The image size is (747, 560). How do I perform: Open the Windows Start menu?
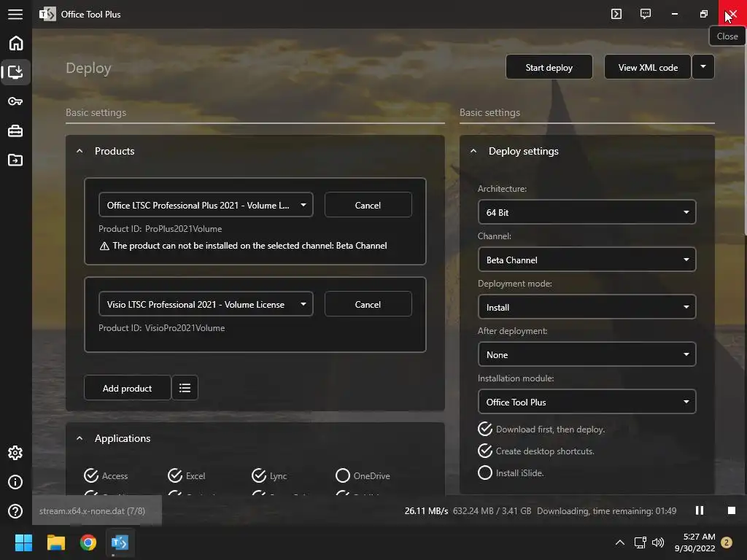click(x=23, y=542)
